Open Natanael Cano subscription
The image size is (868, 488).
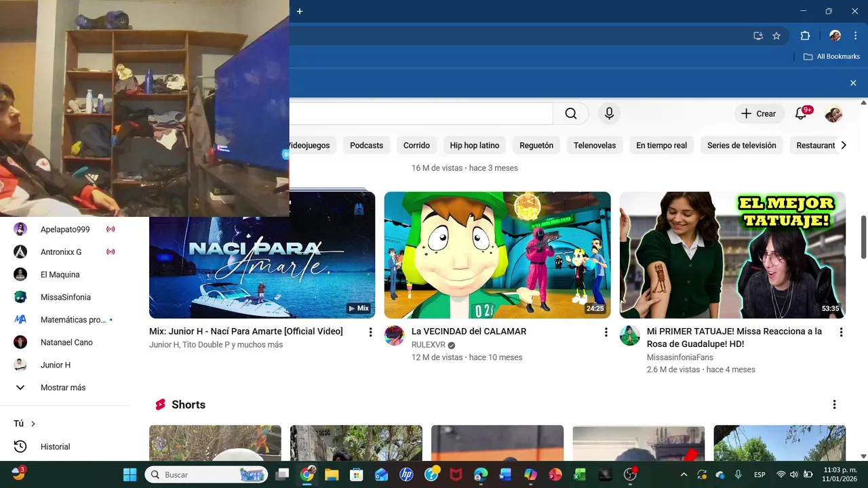(65, 342)
